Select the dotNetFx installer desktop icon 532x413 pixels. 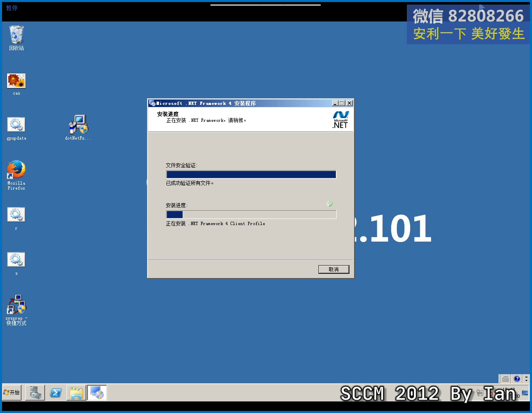pyautogui.click(x=78, y=128)
